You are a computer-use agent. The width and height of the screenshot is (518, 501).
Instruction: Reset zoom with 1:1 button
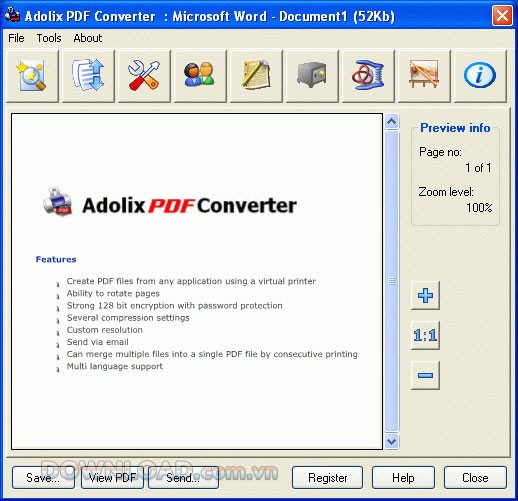[x=425, y=335]
